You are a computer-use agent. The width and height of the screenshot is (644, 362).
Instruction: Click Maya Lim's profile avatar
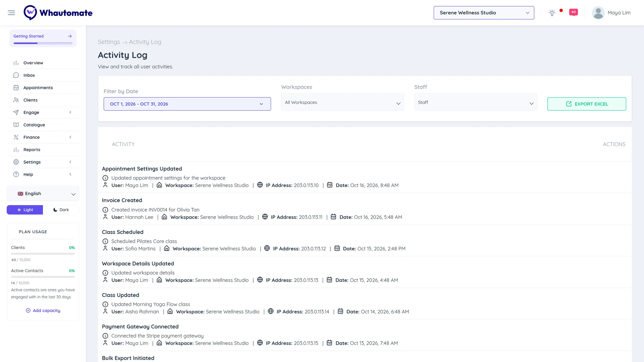(x=598, y=13)
